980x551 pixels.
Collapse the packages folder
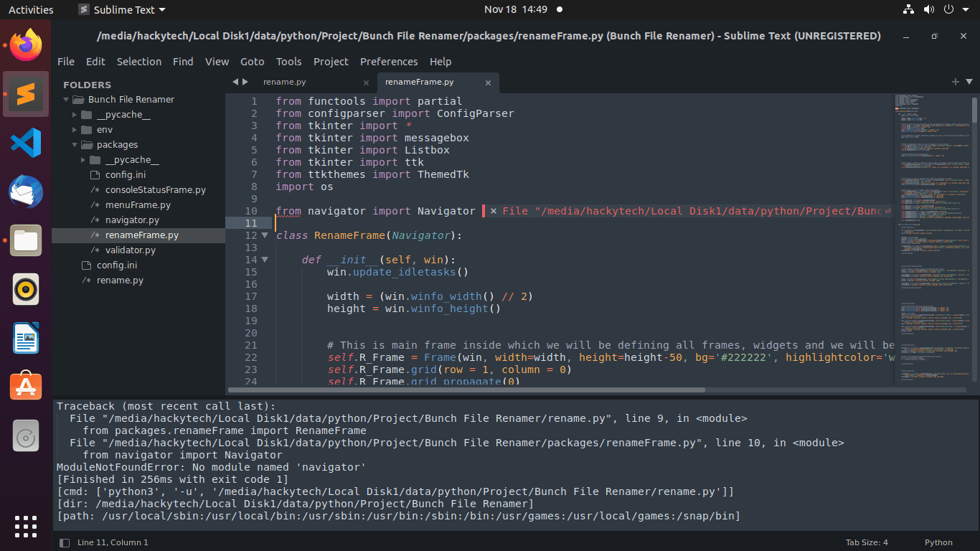pyautogui.click(x=75, y=145)
